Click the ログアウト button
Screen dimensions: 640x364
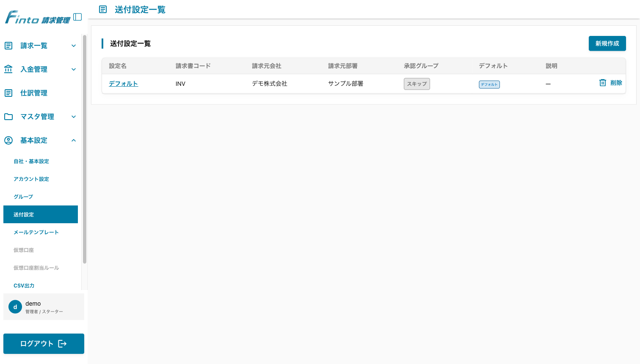(44, 344)
